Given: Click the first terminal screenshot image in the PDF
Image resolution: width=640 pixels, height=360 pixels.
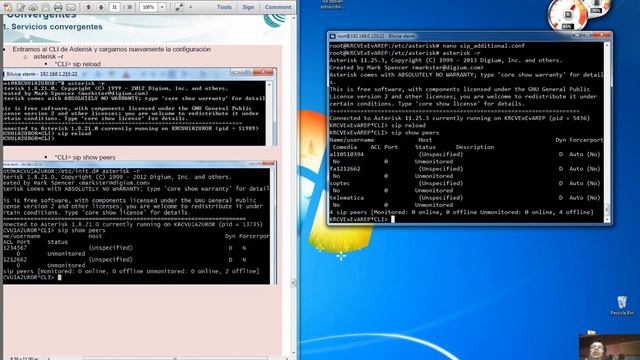Looking at the screenshot, I should pos(139,107).
